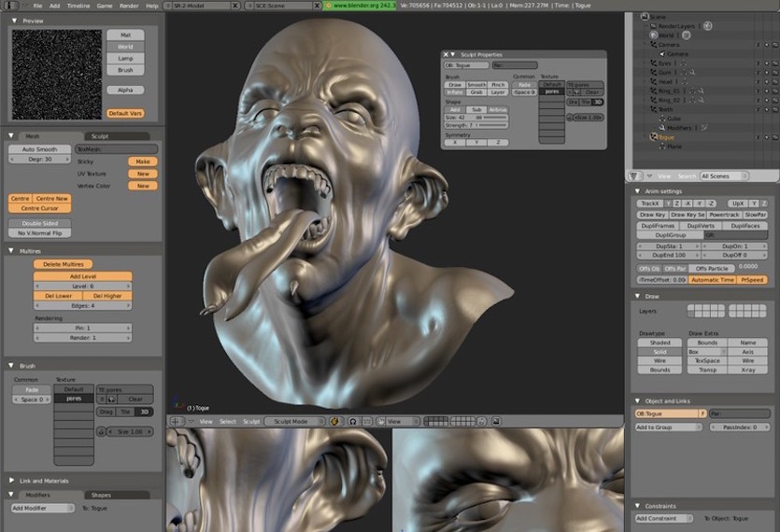The height and width of the screenshot is (532, 780).
Task: Open the Sculpt Mode dropdown
Action: (291, 422)
